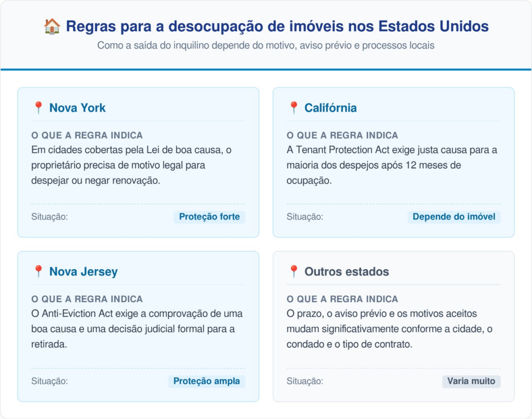Click the red pin icon next to Outros estados
532x419 pixels.
[294, 271]
